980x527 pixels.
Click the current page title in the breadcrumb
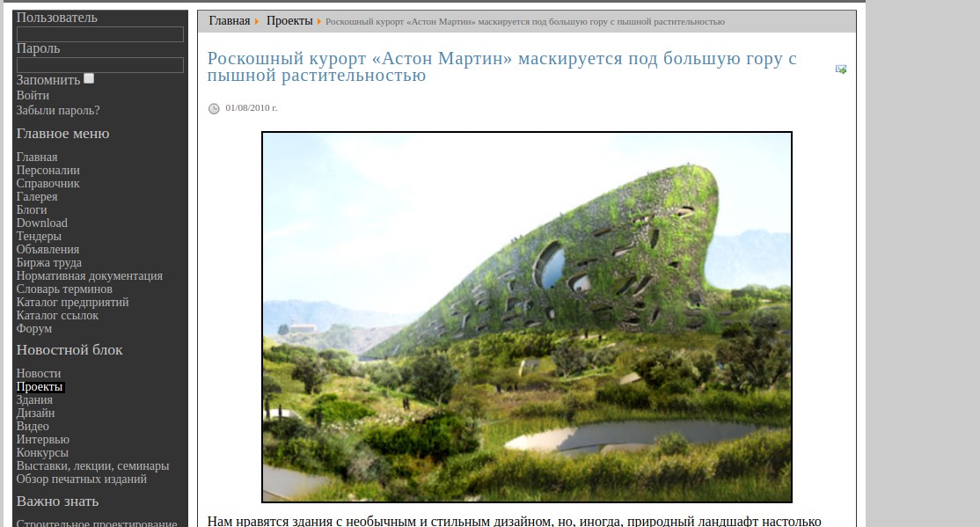pyautogui.click(x=525, y=21)
